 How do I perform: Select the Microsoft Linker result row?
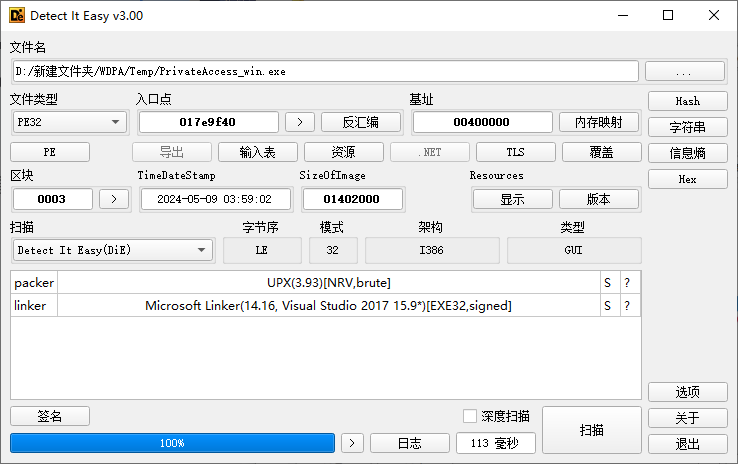point(325,306)
